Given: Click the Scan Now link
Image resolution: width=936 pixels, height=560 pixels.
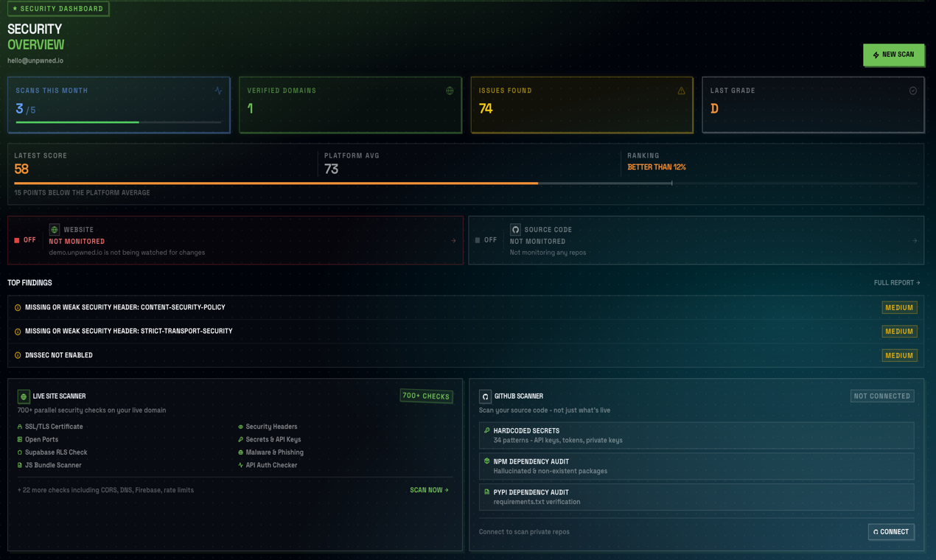Looking at the screenshot, I should click(429, 490).
